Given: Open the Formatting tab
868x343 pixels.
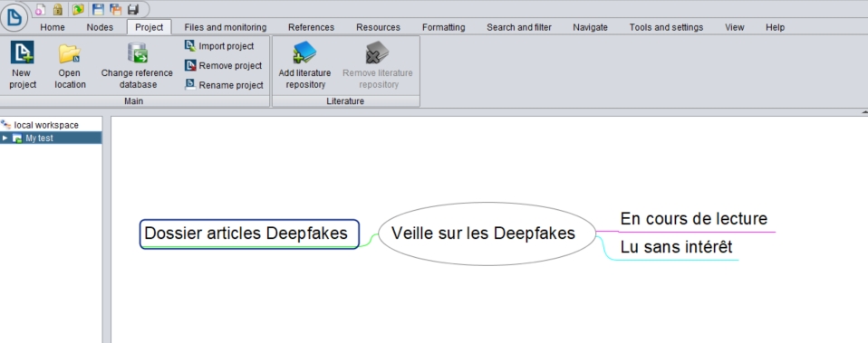Looking at the screenshot, I should coord(443,27).
